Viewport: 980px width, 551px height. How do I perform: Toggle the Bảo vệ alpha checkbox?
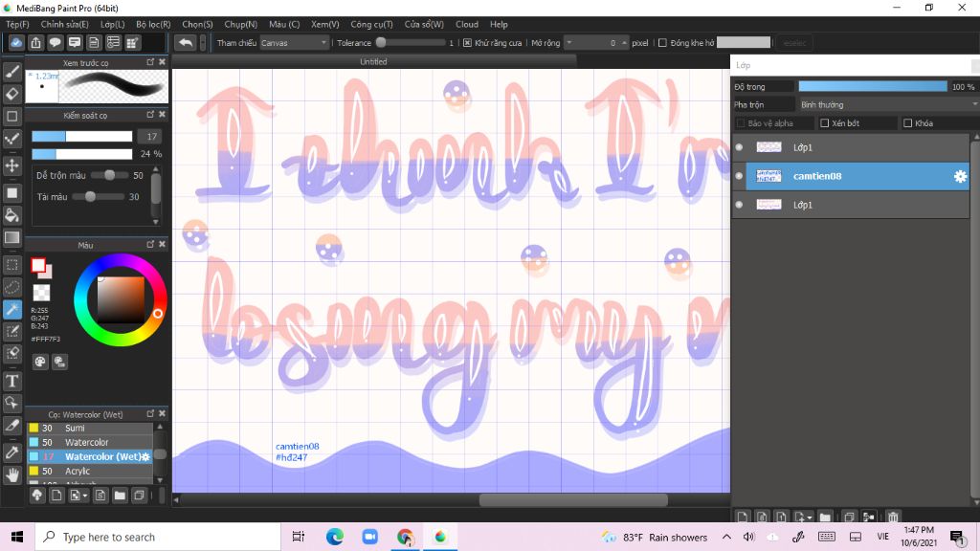pyautogui.click(x=741, y=123)
